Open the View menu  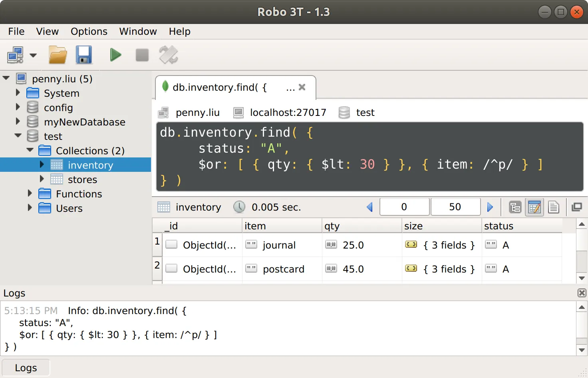coord(47,32)
